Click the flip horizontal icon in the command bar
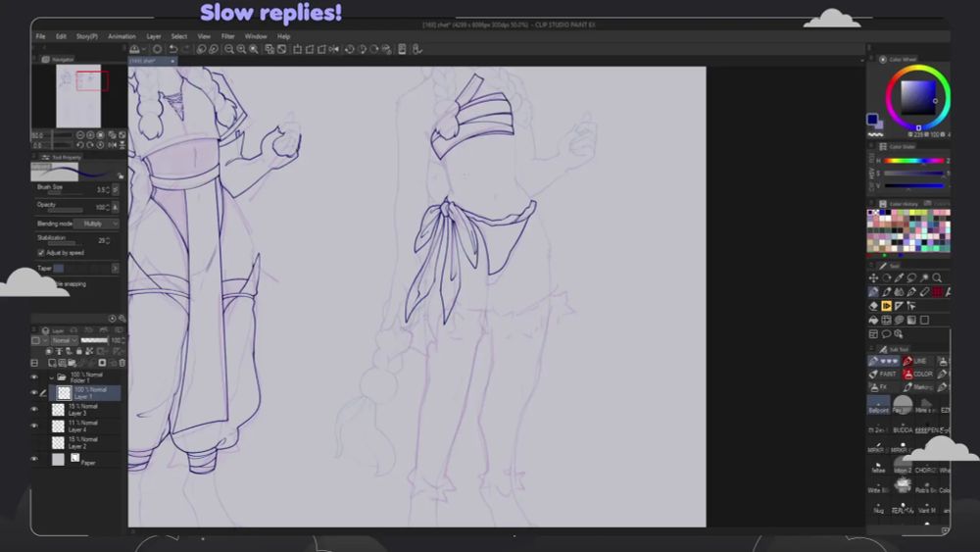 (334, 49)
